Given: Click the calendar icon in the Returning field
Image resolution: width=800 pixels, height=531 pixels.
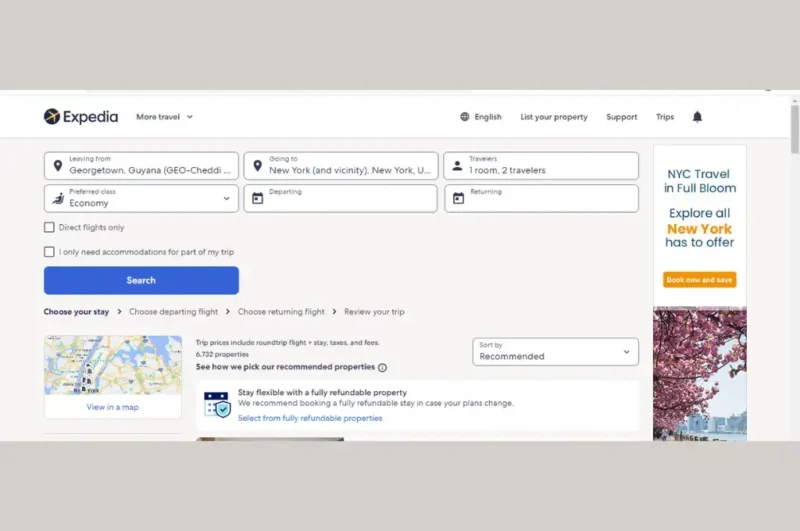Looking at the screenshot, I should pyautogui.click(x=458, y=198).
